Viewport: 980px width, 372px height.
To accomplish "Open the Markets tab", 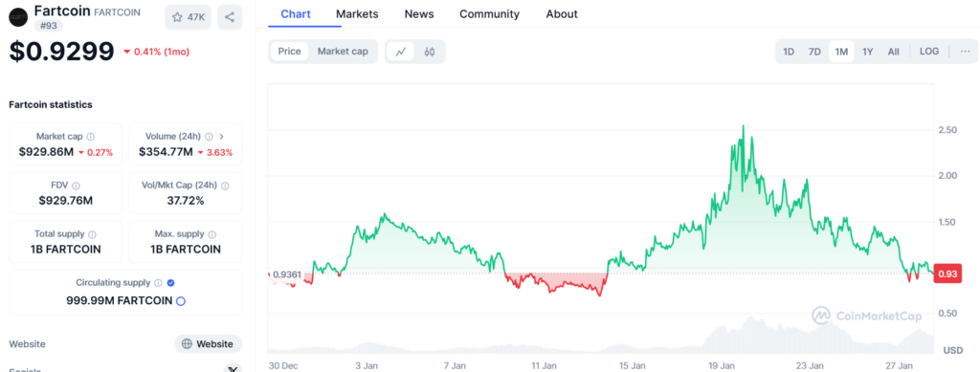I will coord(357,13).
